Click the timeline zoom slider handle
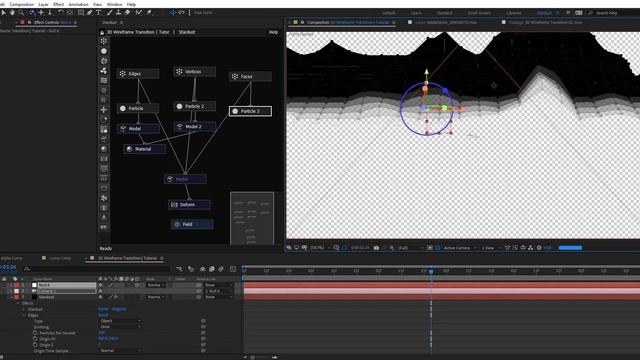Image resolution: width=640 pixels, height=360 pixels. 253,358
